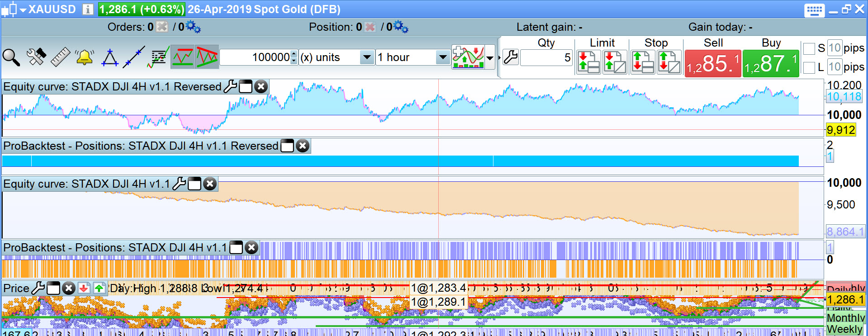Open the Position settings gears
This screenshot has height=336, width=868.
coord(401,27)
